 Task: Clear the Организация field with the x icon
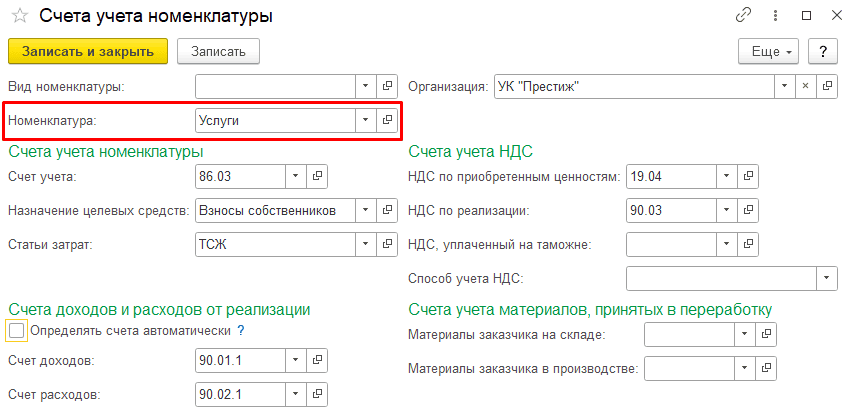coord(806,86)
